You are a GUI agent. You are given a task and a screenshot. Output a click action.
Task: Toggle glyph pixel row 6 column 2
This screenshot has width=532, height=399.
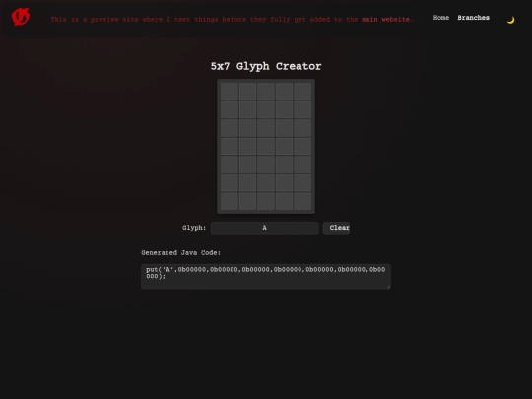coord(247,183)
